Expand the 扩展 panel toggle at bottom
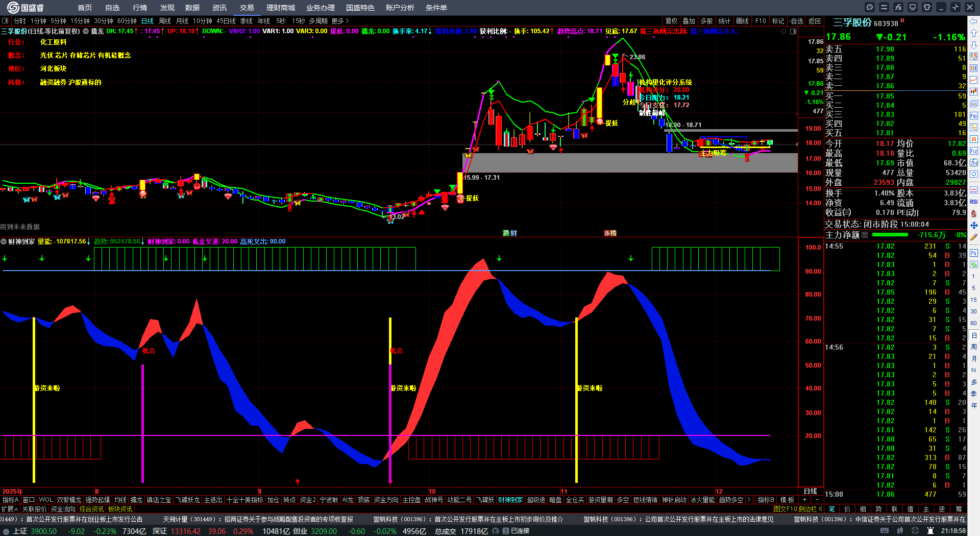The image size is (980, 536). coord(10,509)
